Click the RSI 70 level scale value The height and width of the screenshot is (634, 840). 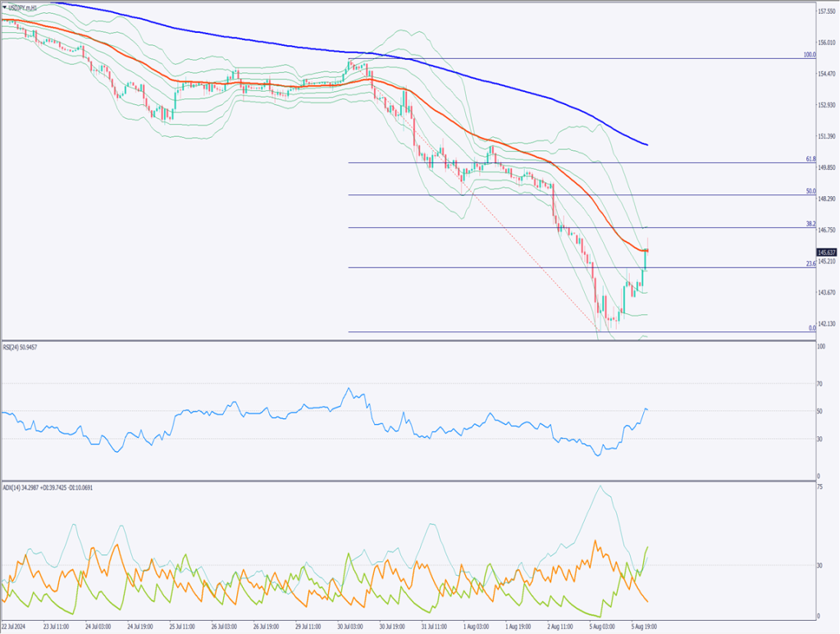point(819,383)
